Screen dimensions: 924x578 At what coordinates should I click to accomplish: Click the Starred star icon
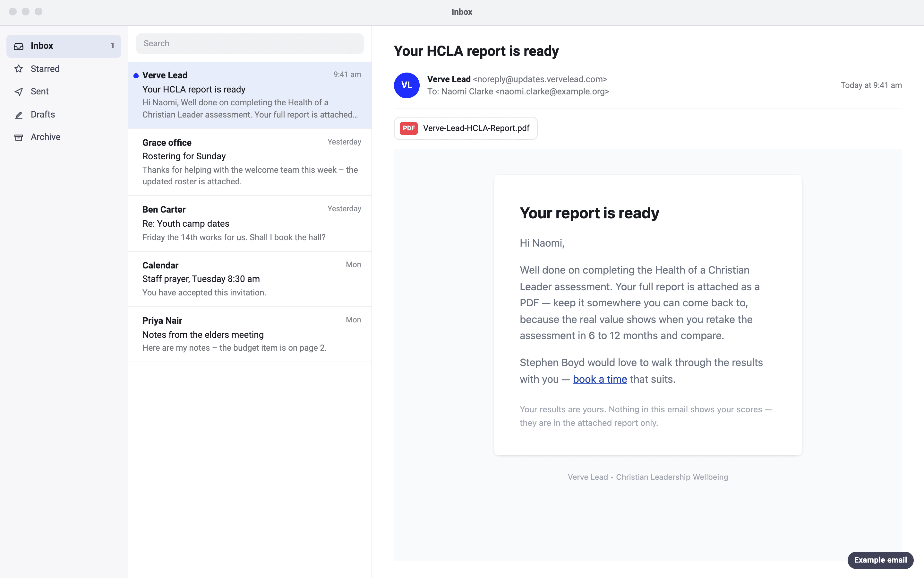tap(19, 69)
